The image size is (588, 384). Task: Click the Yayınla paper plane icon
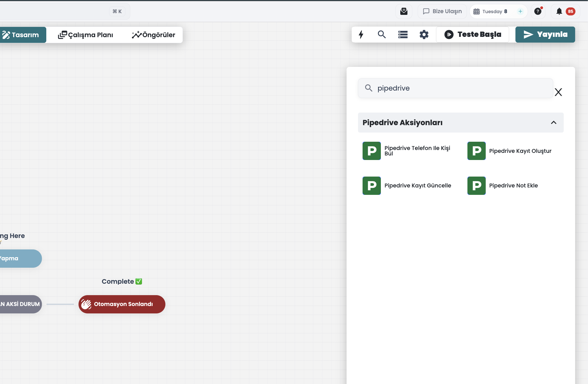click(528, 35)
